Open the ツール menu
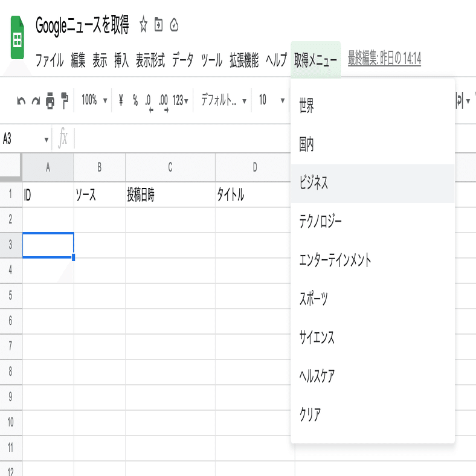 211,60
